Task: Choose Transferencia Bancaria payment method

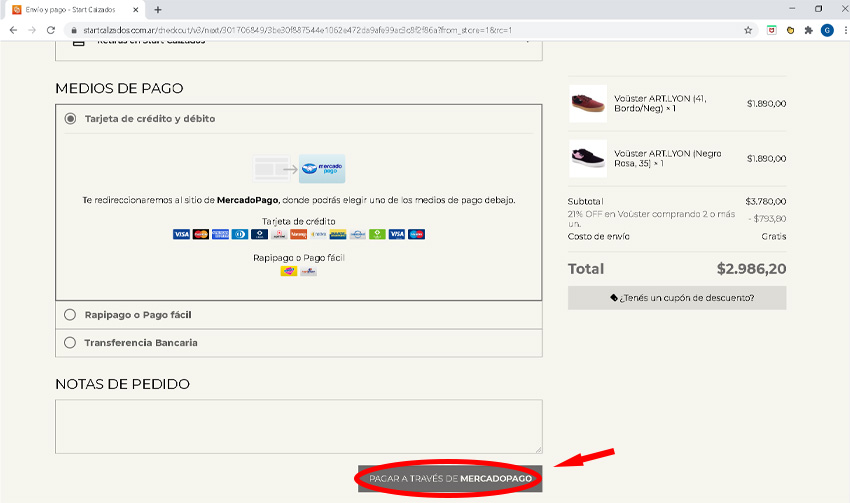Action: click(x=70, y=343)
